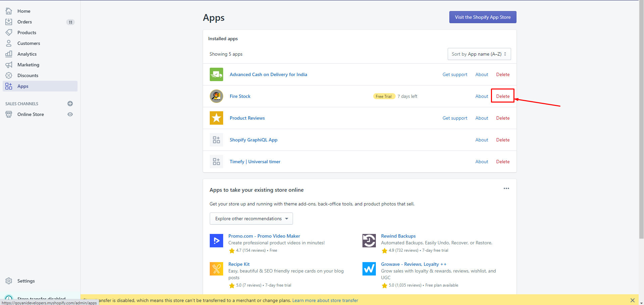Click the Orders inbox icon
The image size is (644, 305).
(9, 22)
